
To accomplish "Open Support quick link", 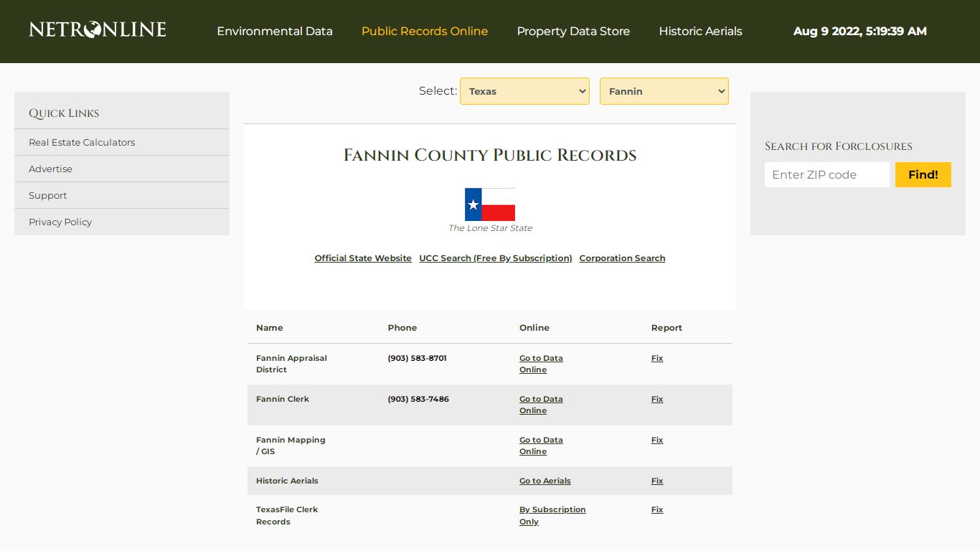I will pos(47,195).
